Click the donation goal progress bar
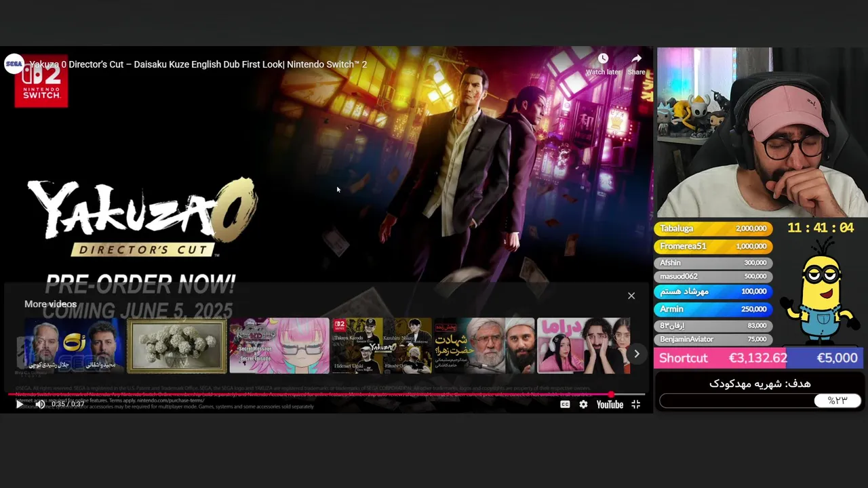The height and width of the screenshot is (488, 868). tap(760, 401)
